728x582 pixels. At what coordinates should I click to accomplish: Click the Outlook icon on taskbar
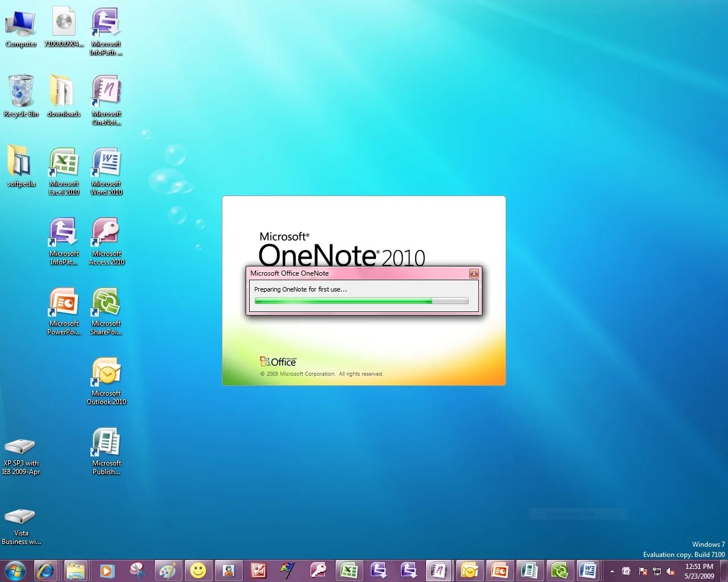(469, 570)
